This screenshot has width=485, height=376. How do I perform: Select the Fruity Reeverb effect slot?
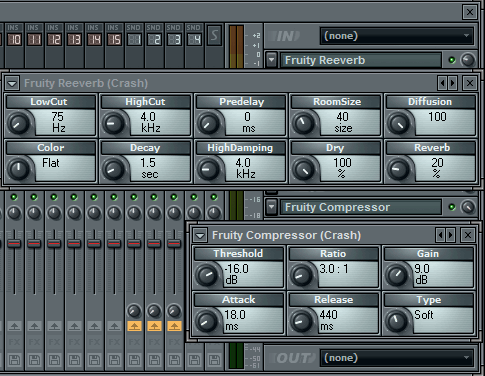click(361, 60)
